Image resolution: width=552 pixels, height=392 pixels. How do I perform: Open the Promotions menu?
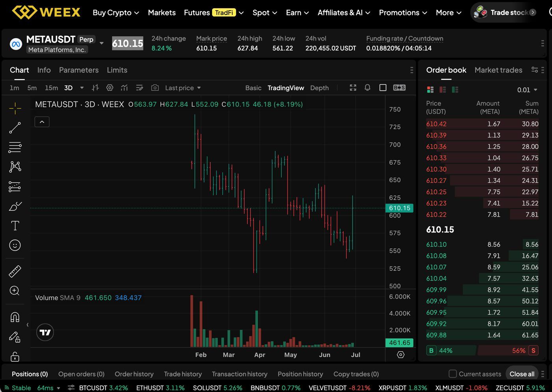pos(403,13)
